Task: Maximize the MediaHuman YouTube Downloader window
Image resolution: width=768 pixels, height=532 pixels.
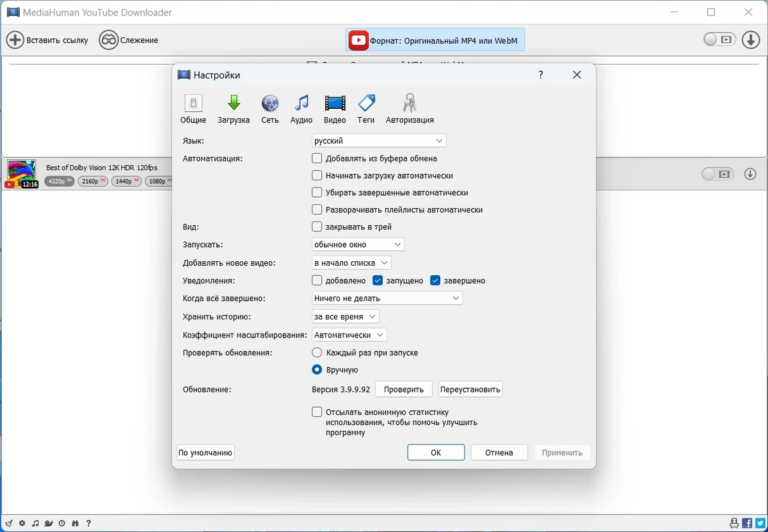Action: [711, 12]
